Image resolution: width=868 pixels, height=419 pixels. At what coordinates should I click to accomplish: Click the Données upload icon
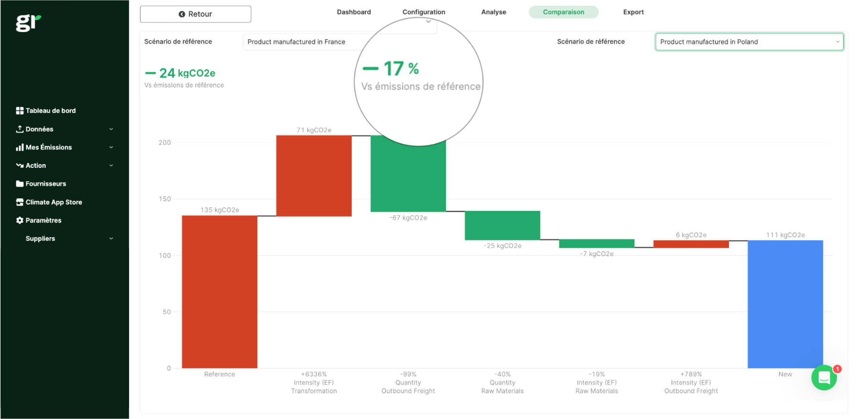click(x=20, y=129)
